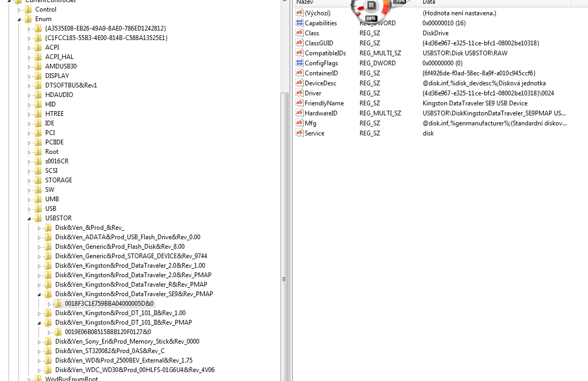Image resolution: width=588 pixels, height=381 pixels.
Task: Select Disk&Ven_Generic&Prod_STORAGE_DEVICE&Rev_9744 key
Action: (x=131, y=256)
